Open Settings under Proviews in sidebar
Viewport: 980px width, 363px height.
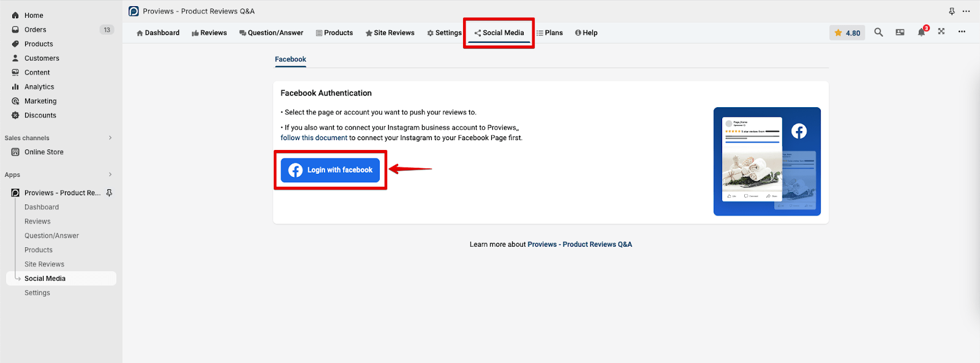click(37, 293)
